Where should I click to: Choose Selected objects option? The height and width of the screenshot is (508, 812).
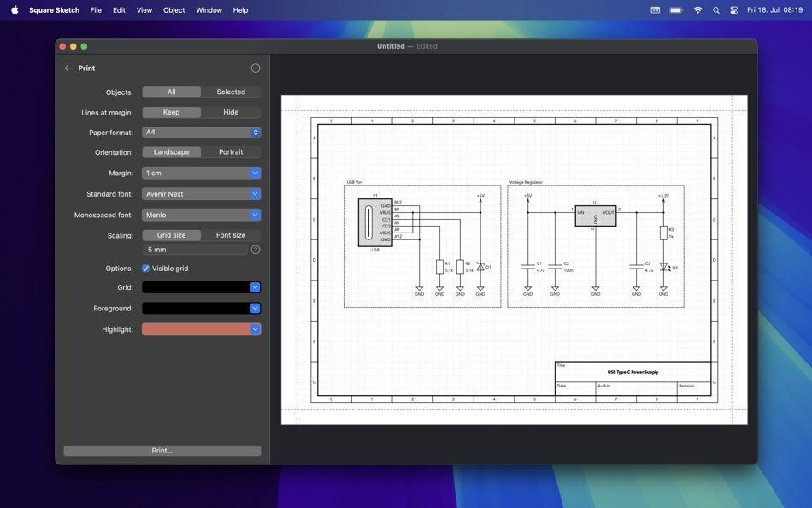tap(231, 92)
